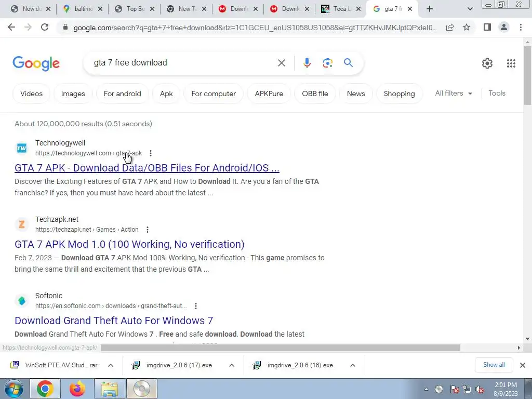Open GTA 7 APK Mod 1.0 link

tap(129, 244)
